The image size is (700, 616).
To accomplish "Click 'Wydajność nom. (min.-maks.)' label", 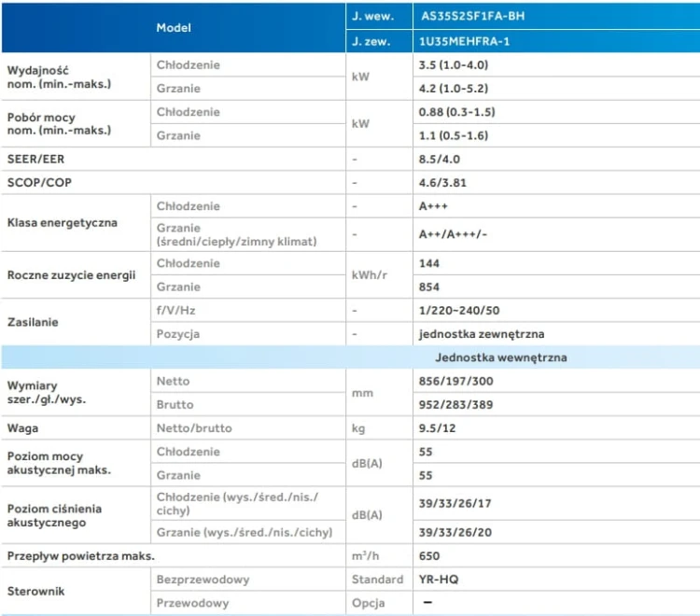I will tap(59, 77).
